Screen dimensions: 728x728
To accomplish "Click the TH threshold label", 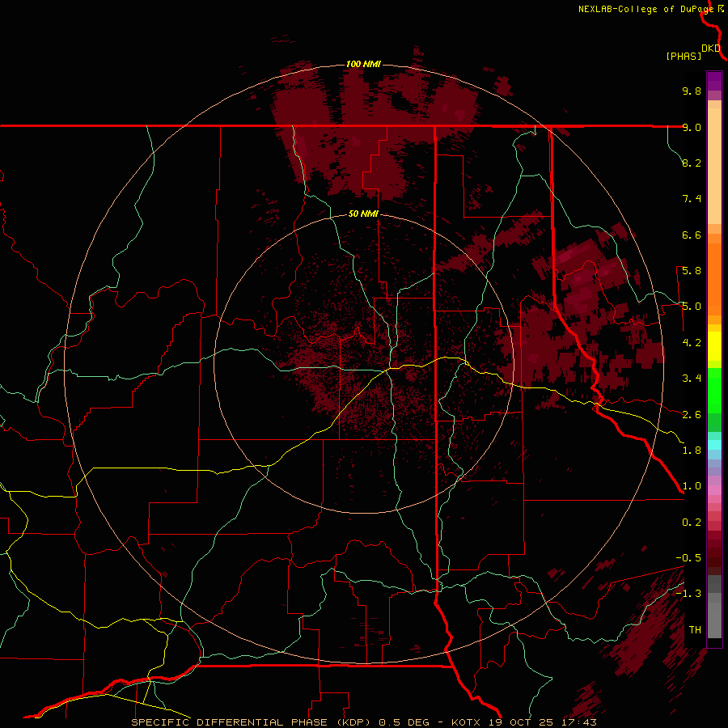I will pyautogui.click(x=695, y=630).
